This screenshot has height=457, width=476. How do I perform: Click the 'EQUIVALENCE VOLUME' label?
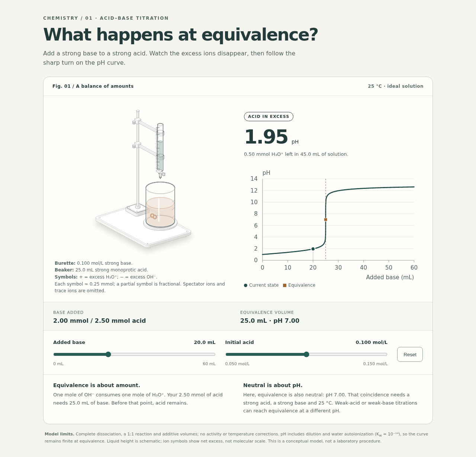click(x=267, y=313)
